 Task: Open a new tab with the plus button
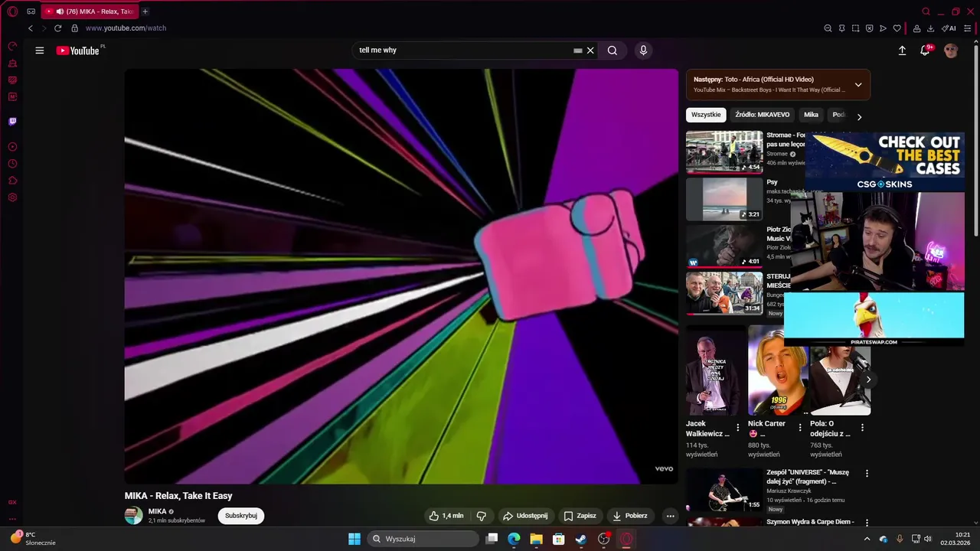(145, 11)
